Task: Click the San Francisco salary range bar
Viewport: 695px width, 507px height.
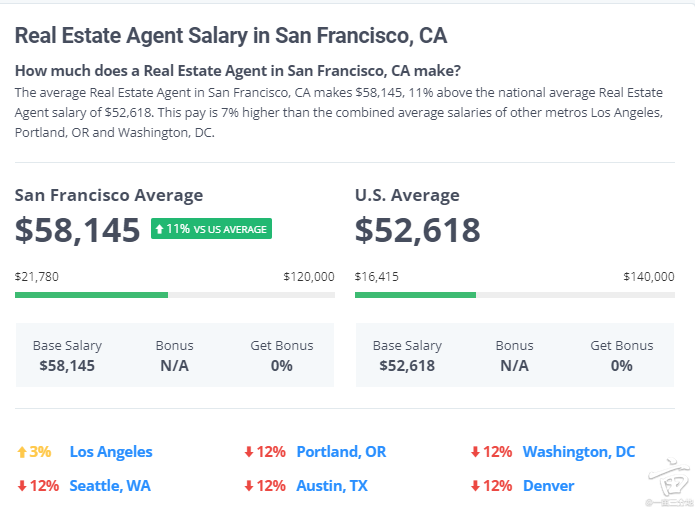Action: 175,295
